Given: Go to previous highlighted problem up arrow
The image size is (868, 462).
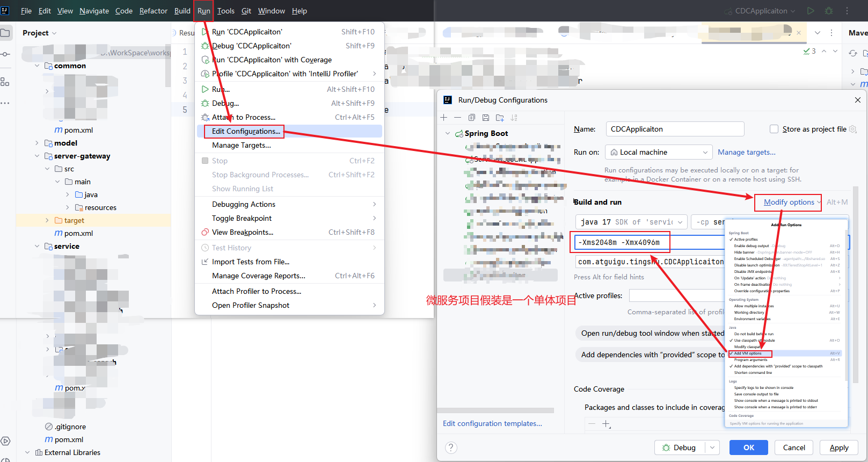Looking at the screenshot, I should click(x=824, y=51).
